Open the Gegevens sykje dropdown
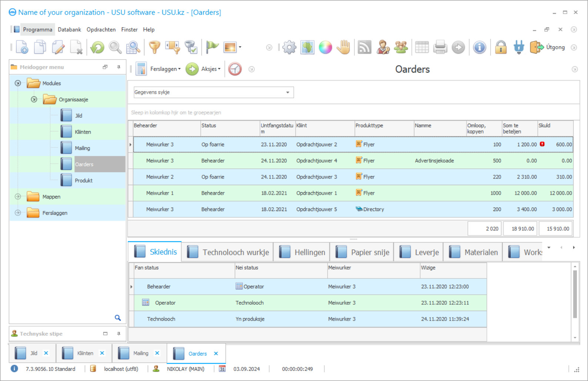The height and width of the screenshot is (381, 588). (x=287, y=93)
